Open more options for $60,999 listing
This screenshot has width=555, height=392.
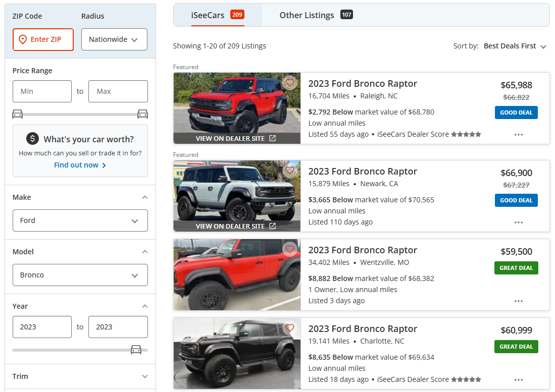[x=519, y=380]
